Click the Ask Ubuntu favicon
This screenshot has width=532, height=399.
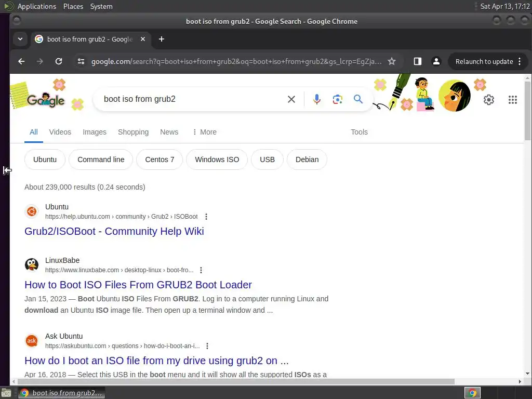pos(32,341)
